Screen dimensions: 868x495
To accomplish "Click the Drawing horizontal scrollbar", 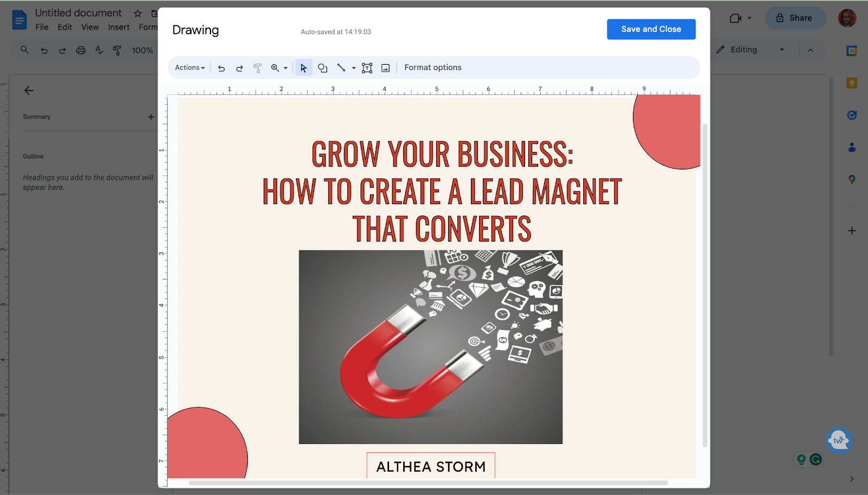I will click(x=428, y=483).
